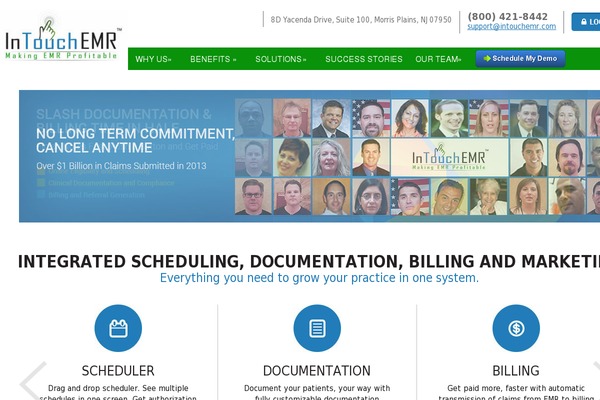Viewport: 600px width, 400px height.
Task: Select the documentation page icon
Action: (317, 328)
